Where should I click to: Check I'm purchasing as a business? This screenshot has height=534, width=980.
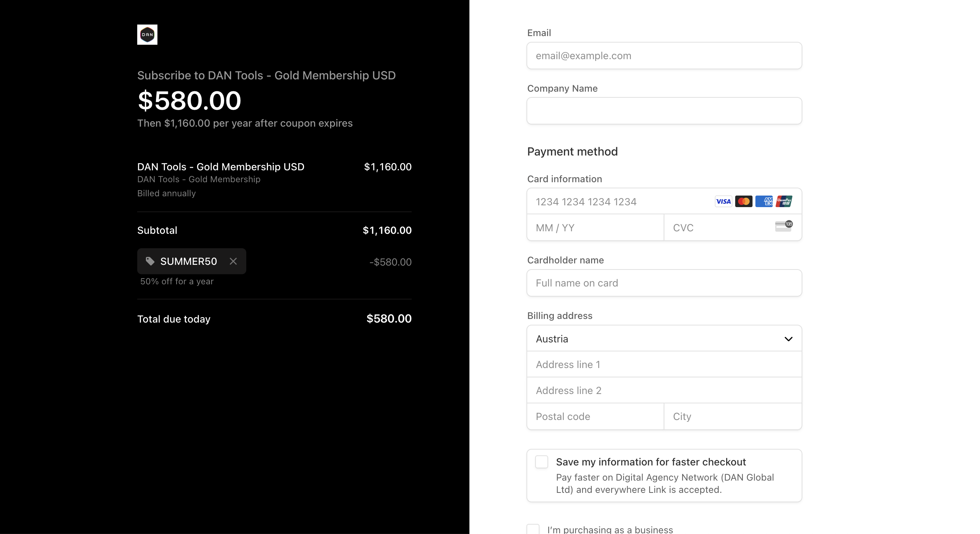533,529
